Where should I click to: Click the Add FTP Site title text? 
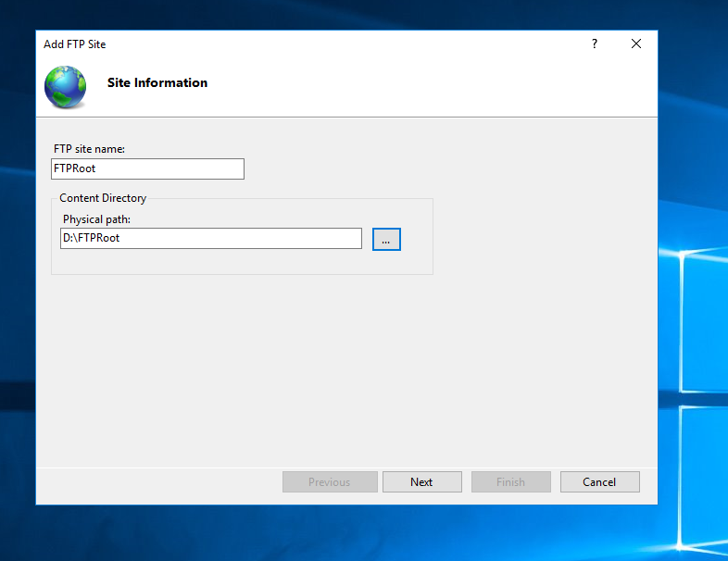click(75, 44)
